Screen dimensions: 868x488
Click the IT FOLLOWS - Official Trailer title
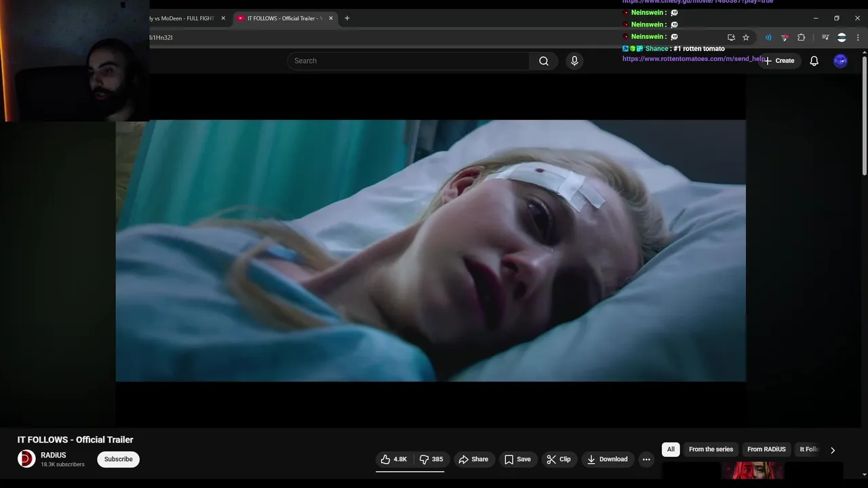click(75, 440)
